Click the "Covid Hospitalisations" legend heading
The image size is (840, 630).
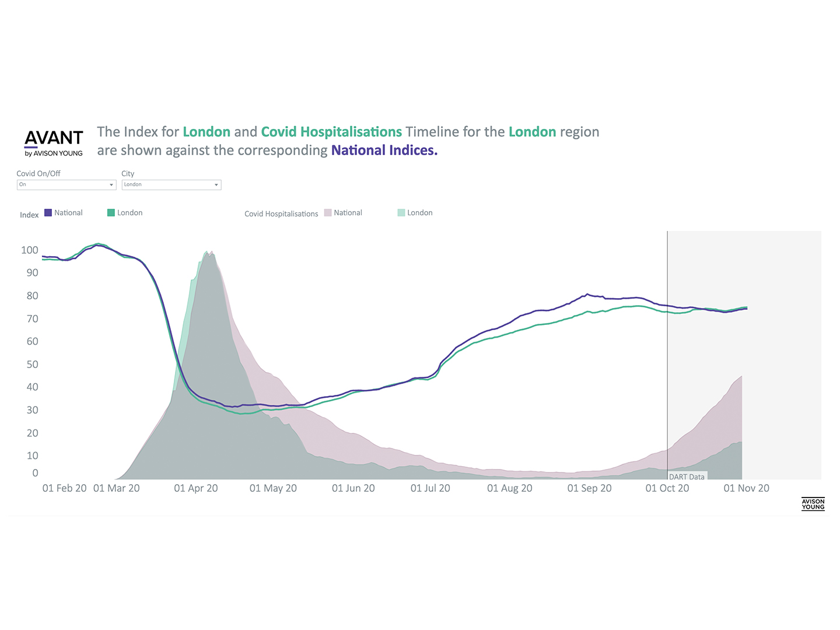(281, 214)
